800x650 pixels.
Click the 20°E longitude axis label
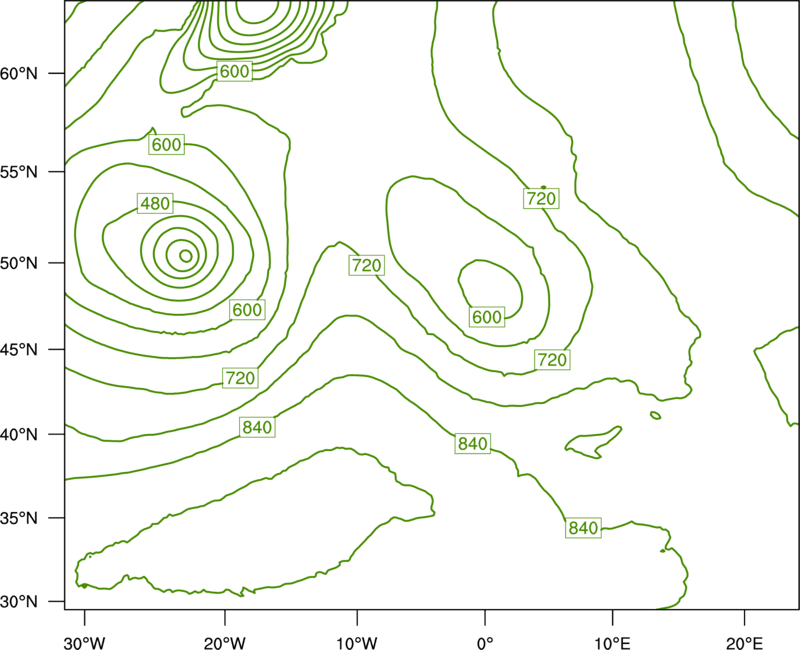(x=744, y=643)
